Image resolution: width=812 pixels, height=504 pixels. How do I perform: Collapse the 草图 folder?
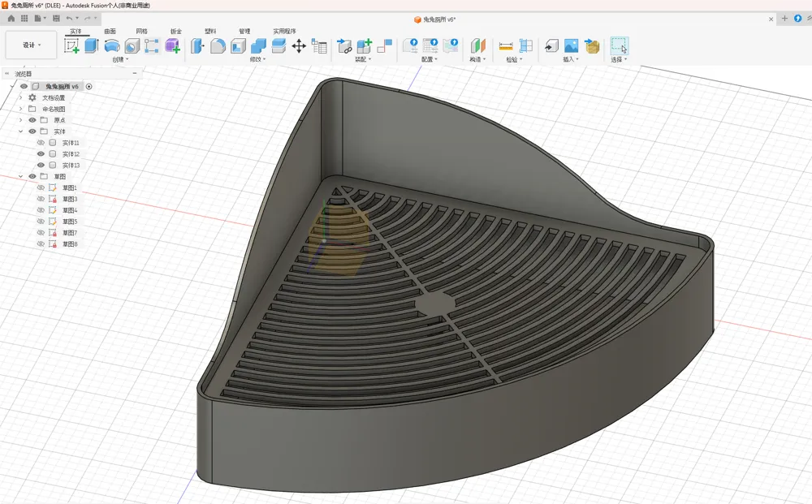click(21, 176)
